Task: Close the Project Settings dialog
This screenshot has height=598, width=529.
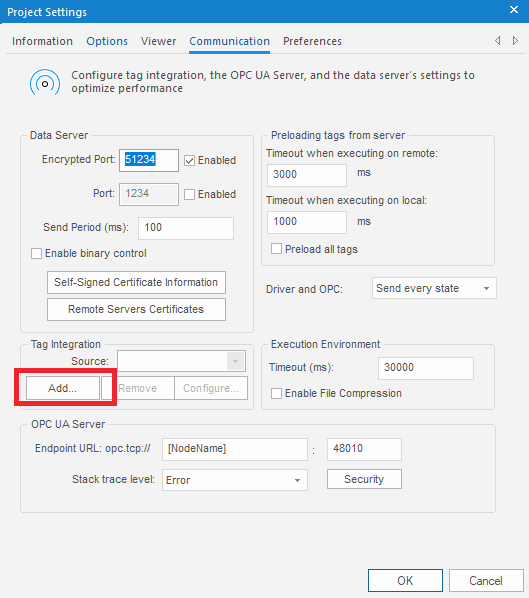Action: click(x=514, y=10)
